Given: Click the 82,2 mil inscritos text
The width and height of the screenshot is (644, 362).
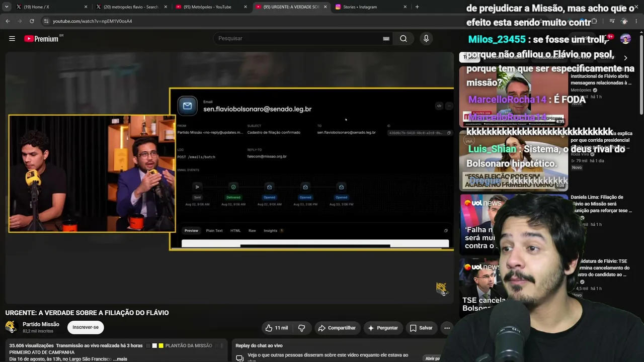Looking at the screenshot, I should coord(38,331).
